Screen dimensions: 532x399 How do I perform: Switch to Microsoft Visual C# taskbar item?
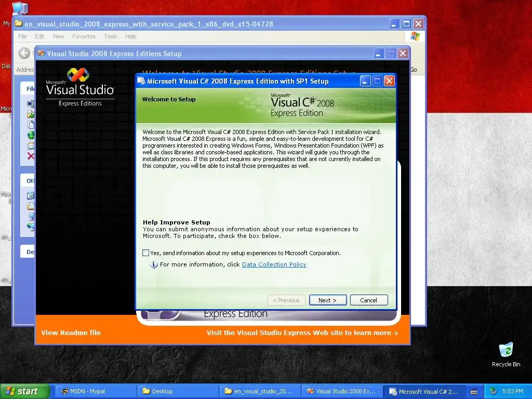[x=424, y=391]
